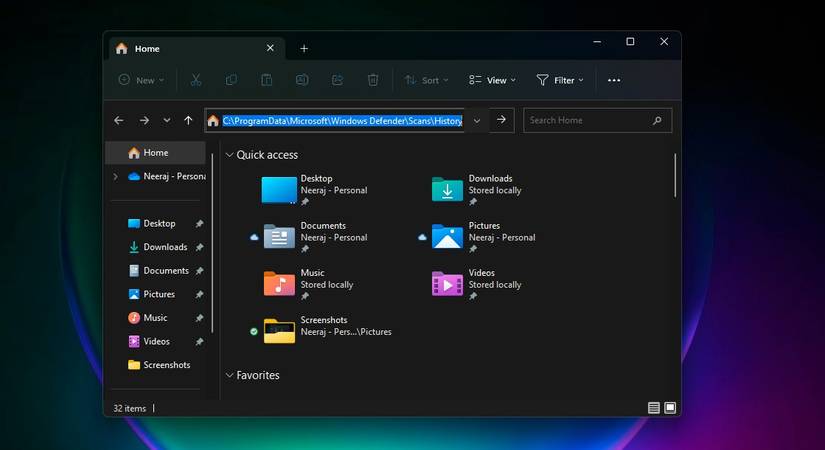Switch to large thumbnails view icon
This screenshot has height=450, width=825.
pyautogui.click(x=670, y=408)
